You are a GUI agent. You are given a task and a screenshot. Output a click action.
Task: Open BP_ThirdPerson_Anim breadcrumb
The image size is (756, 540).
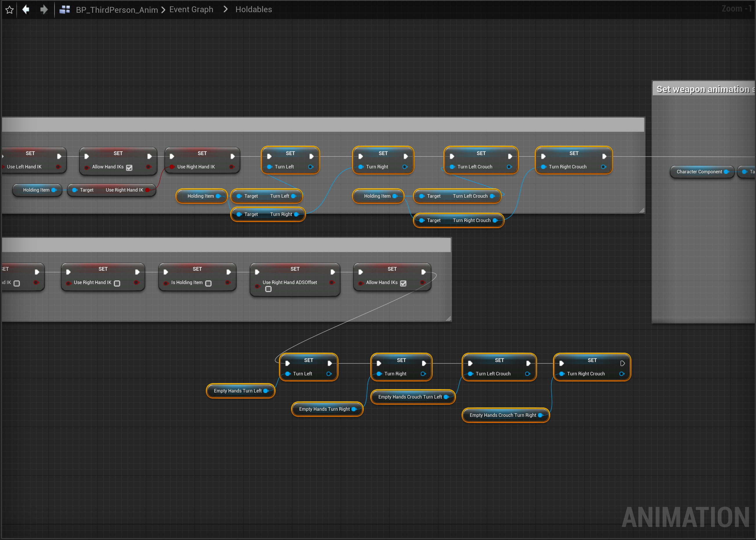117,10
